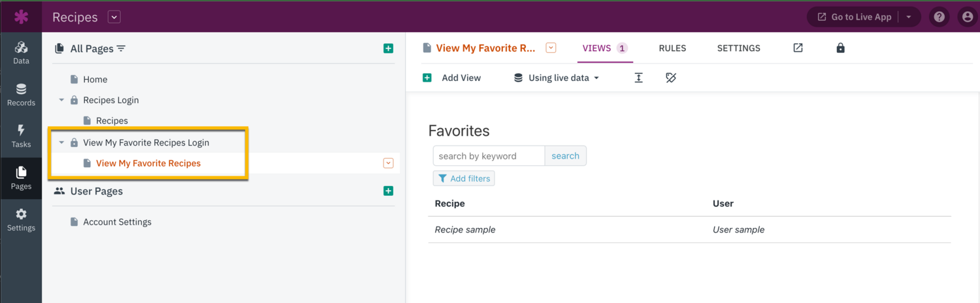Collapse the Recipes Login page group
The image size is (980, 303).
[x=61, y=100]
